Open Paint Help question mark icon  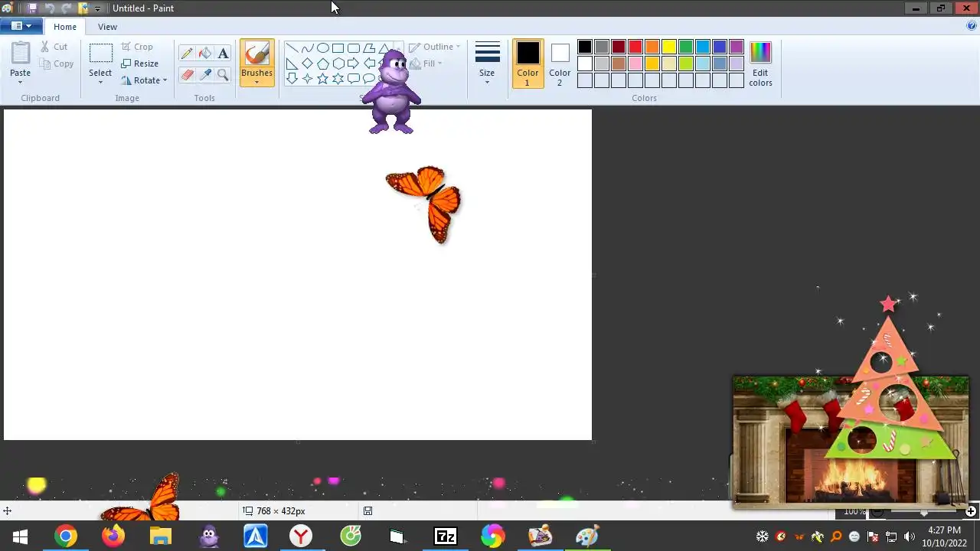tap(972, 25)
